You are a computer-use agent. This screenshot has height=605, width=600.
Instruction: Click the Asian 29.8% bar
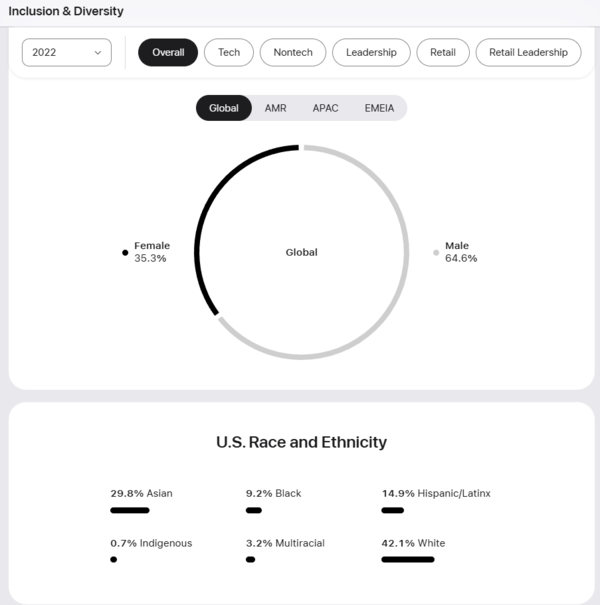130,510
